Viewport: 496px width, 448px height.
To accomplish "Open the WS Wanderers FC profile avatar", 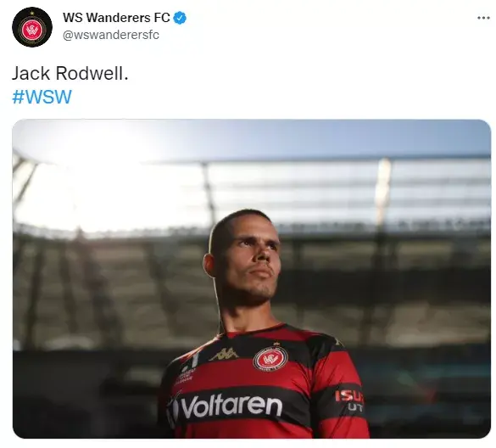I will coord(32,27).
